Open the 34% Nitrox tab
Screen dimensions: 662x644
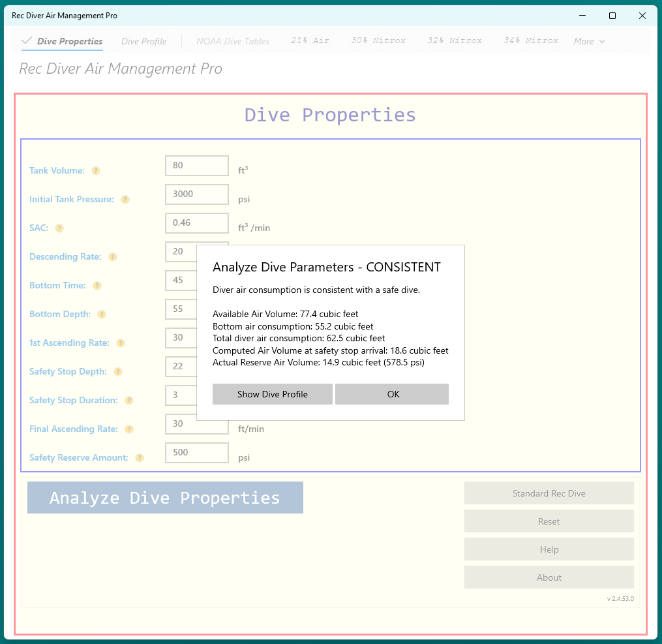[531, 40]
